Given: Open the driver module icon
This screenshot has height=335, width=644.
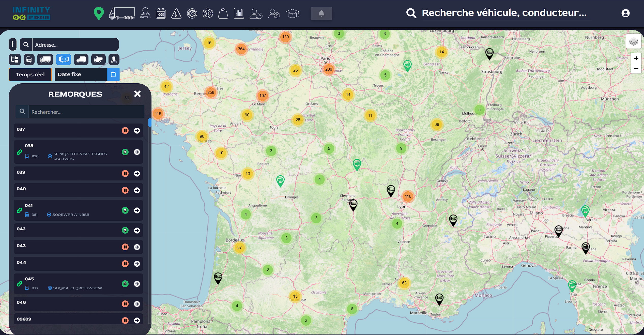Looking at the screenshot, I should point(145,13).
